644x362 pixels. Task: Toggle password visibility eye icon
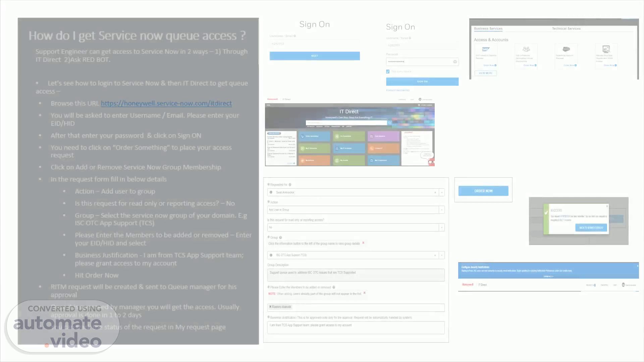click(x=455, y=62)
